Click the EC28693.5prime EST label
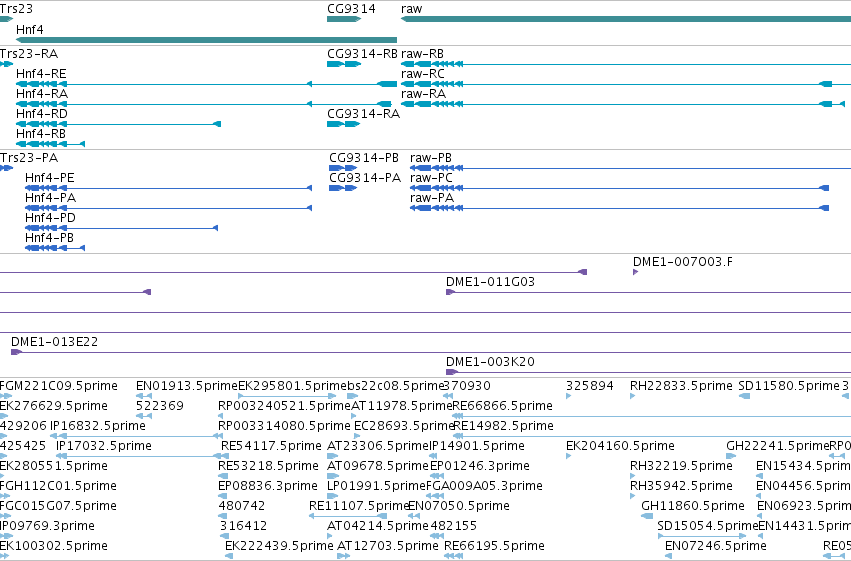 (404, 426)
